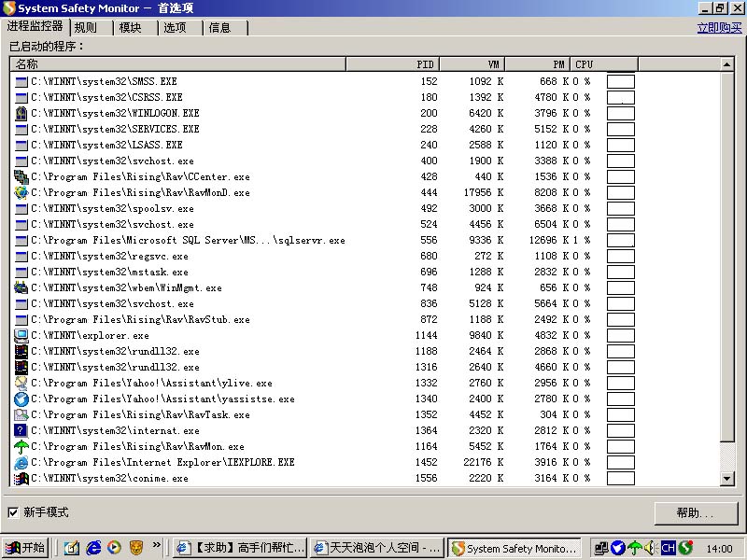Click the process list vertical scrollbar thumb
Screen dimensions: 747x560
click(727, 258)
